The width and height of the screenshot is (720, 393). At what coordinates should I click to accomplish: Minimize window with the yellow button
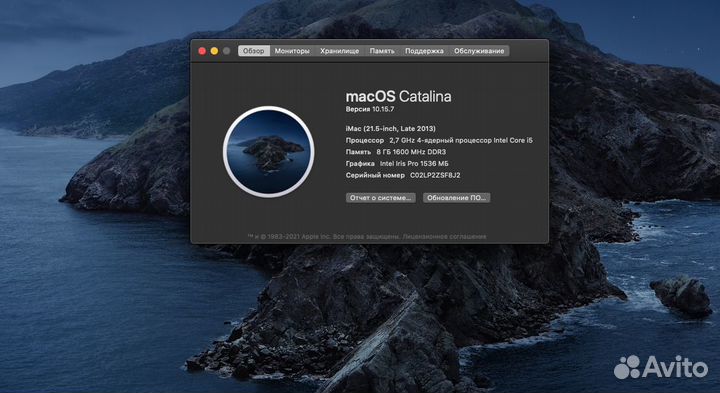pyautogui.click(x=214, y=51)
